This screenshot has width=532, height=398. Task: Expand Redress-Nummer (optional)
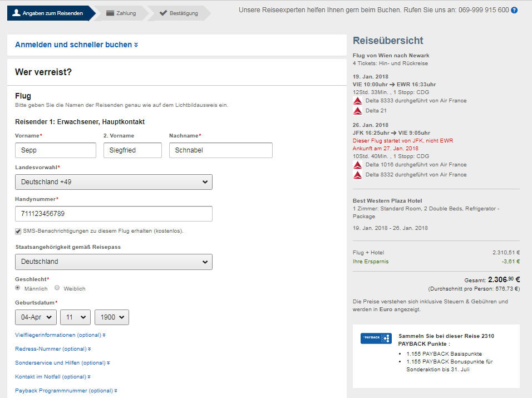tap(53, 349)
